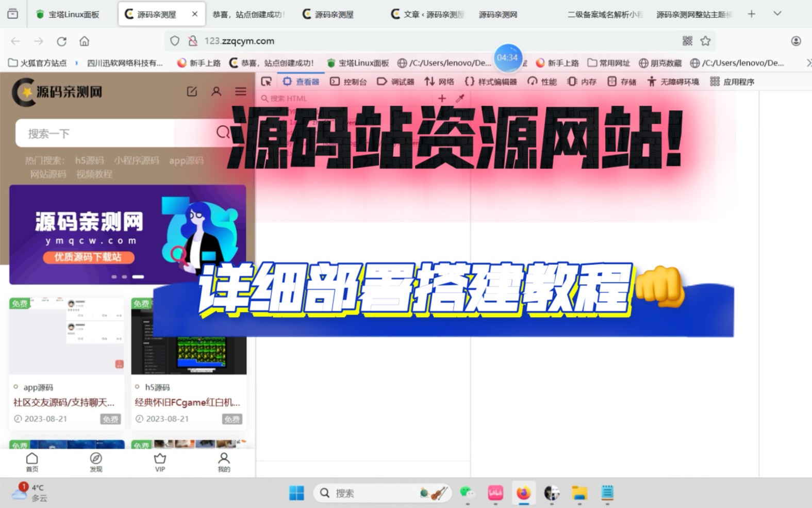812x508 pixels.
Task: Click the 源码亲测网 site logo
Action: click(57, 92)
